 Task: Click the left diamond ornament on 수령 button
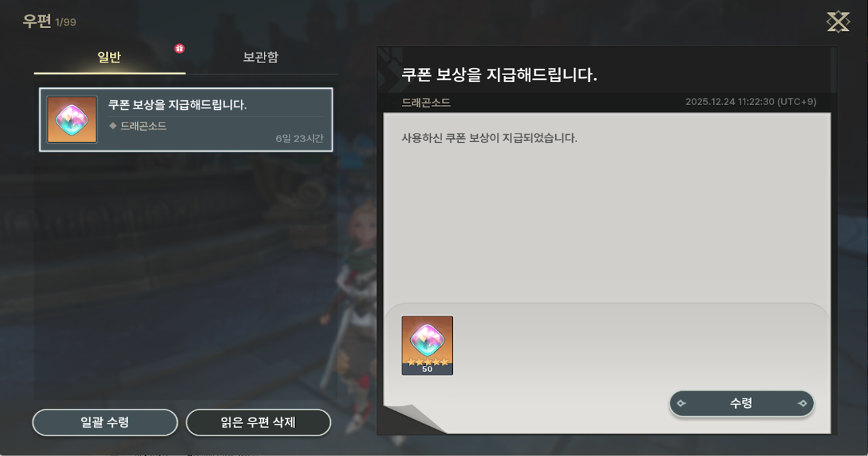pos(682,403)
